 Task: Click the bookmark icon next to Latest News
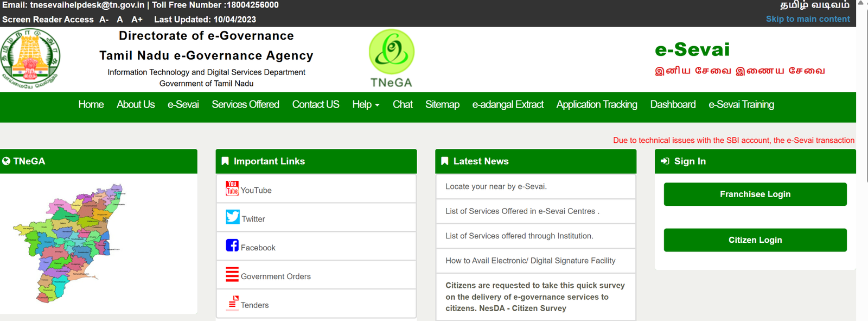(445, 161)
